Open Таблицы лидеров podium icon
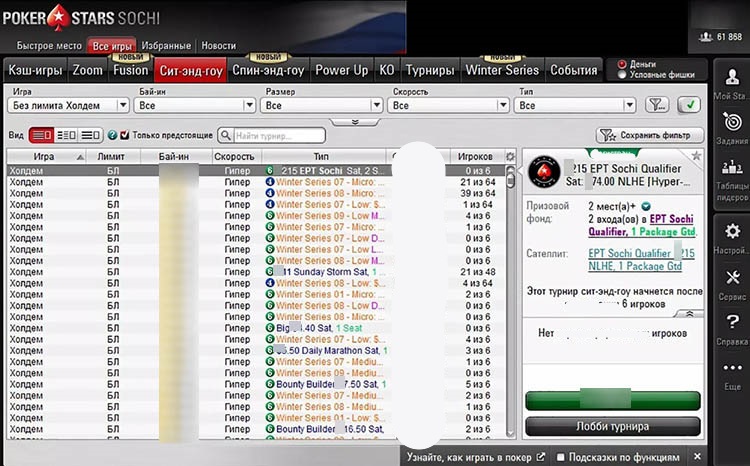Screen dimensions: 750x466 coord(732,167)
